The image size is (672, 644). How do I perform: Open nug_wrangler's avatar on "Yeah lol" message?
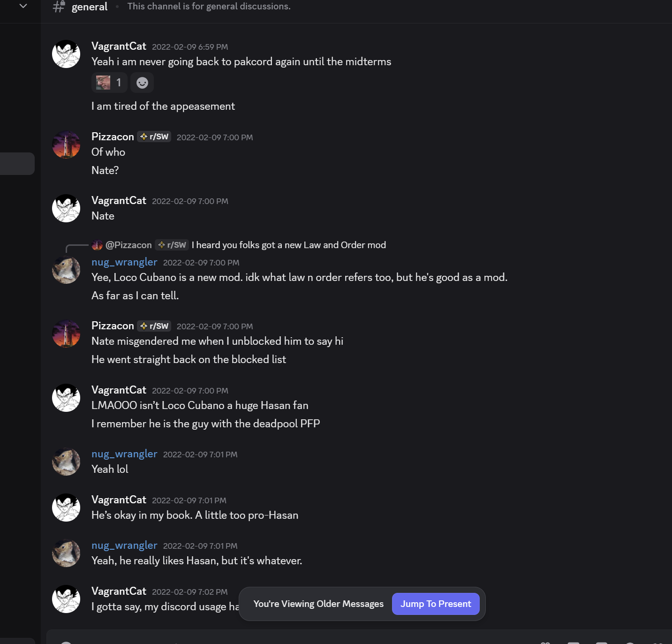pyautogui.click(x=66, y=462)
